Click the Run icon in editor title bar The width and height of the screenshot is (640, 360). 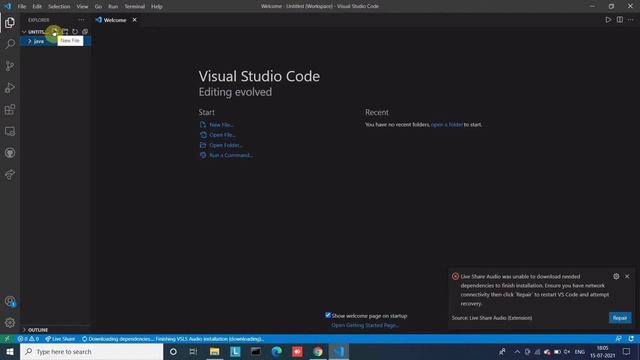[608, 20]
